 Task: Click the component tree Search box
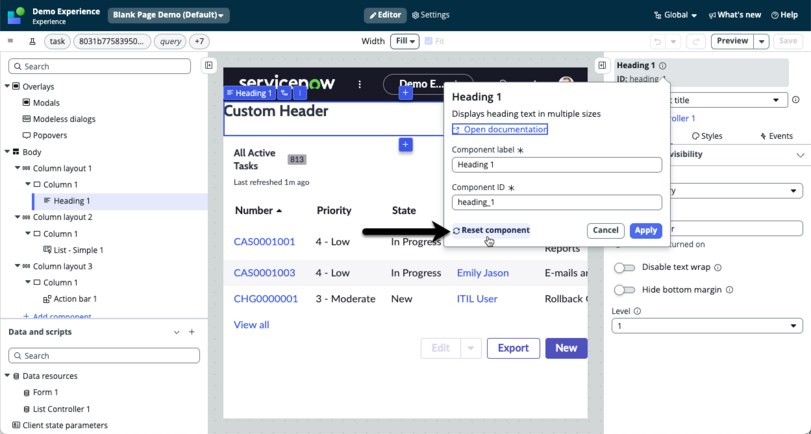click(99, 66)
